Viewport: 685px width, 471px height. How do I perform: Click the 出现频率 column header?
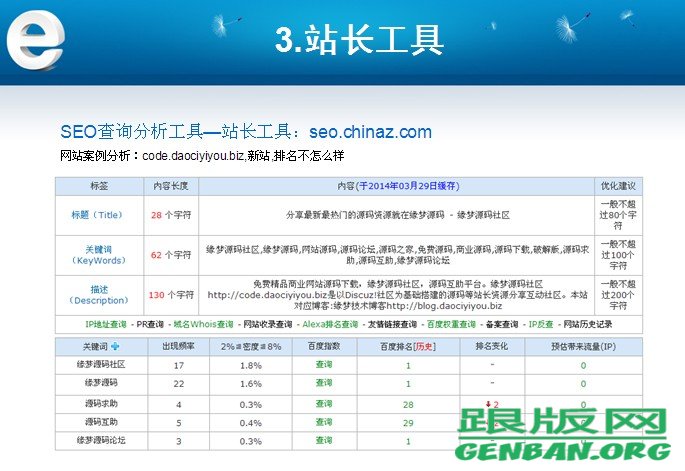coord(178,346)
